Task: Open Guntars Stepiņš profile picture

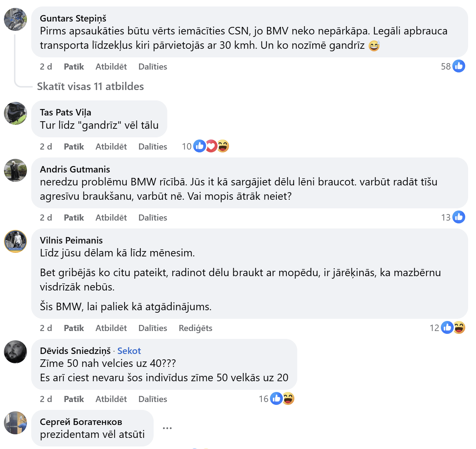Action: pyautogui.click(x=15, y=19)
